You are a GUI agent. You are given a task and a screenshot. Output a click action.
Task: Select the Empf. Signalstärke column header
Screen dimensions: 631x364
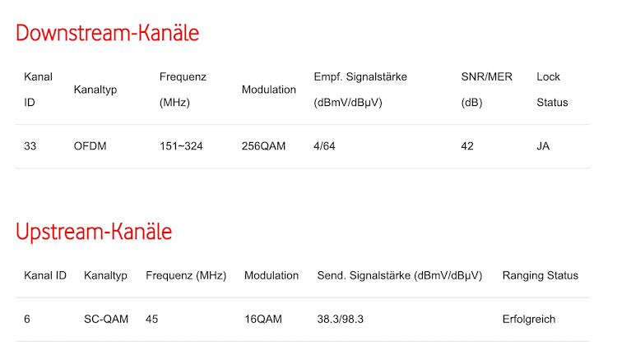coord(360,90)
